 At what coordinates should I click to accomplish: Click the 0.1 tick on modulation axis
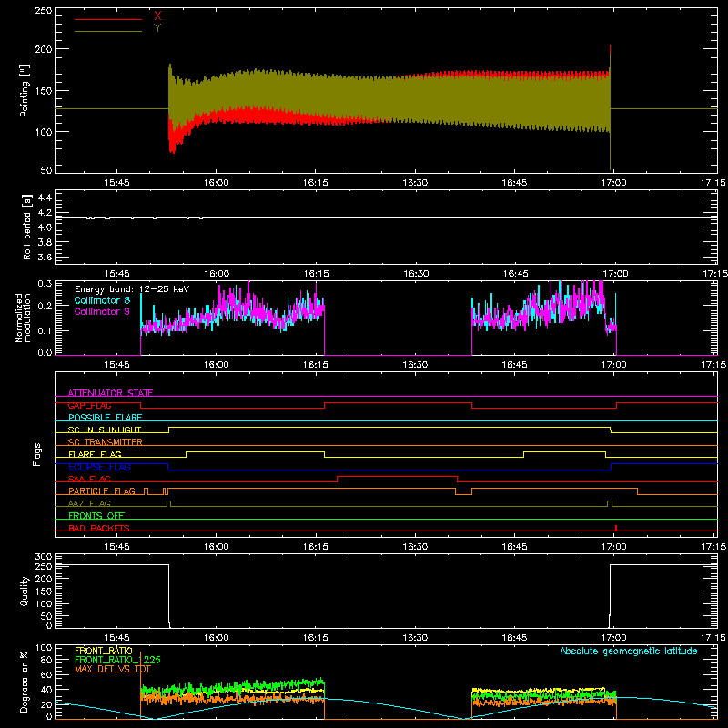point(45,330)
